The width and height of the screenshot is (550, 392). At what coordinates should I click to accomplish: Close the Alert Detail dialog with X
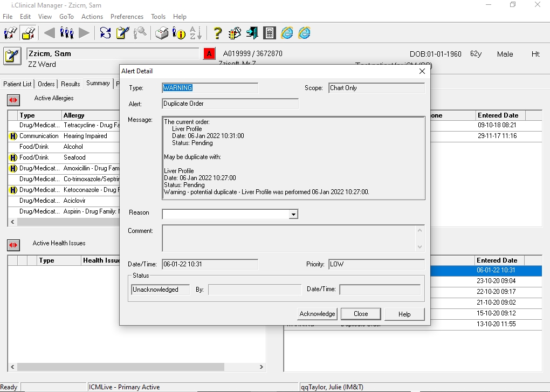coord(422,71)
